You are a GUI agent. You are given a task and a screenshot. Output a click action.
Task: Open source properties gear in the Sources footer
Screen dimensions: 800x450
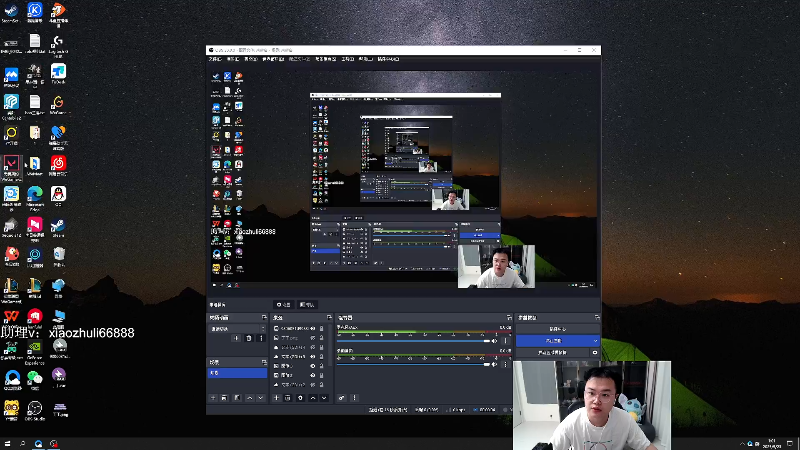pyautogui.click(x=300, y=397)
